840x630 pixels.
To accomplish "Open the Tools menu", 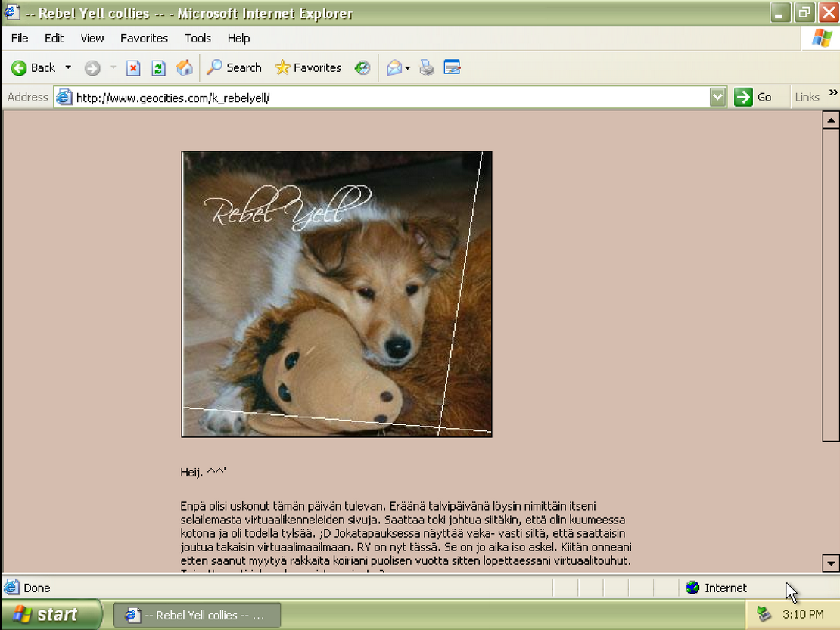I will point(198,38).
